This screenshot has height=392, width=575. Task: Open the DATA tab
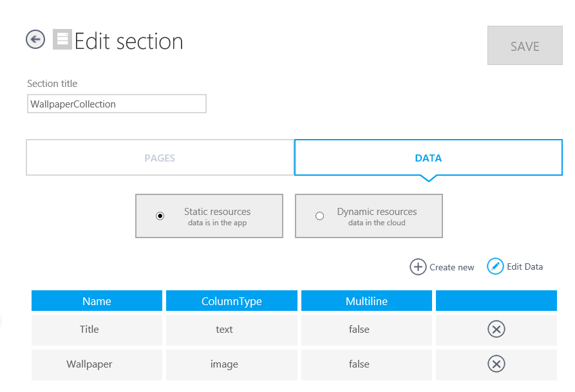[428, 158]
